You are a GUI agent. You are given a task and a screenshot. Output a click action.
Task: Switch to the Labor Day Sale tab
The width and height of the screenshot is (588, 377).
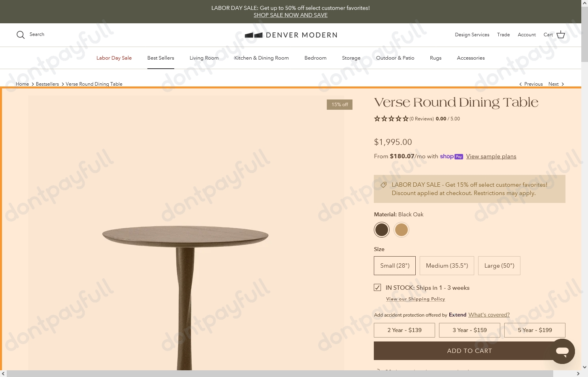pos(114,58)
